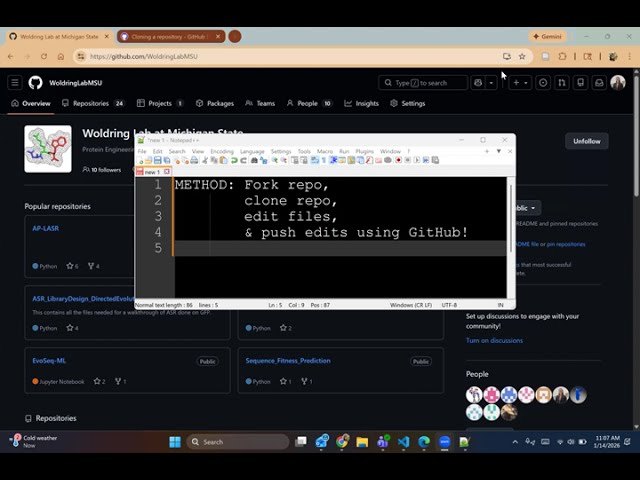Open Copilot chat icon in GitHub header
The image size is (640, 480).
478,83
